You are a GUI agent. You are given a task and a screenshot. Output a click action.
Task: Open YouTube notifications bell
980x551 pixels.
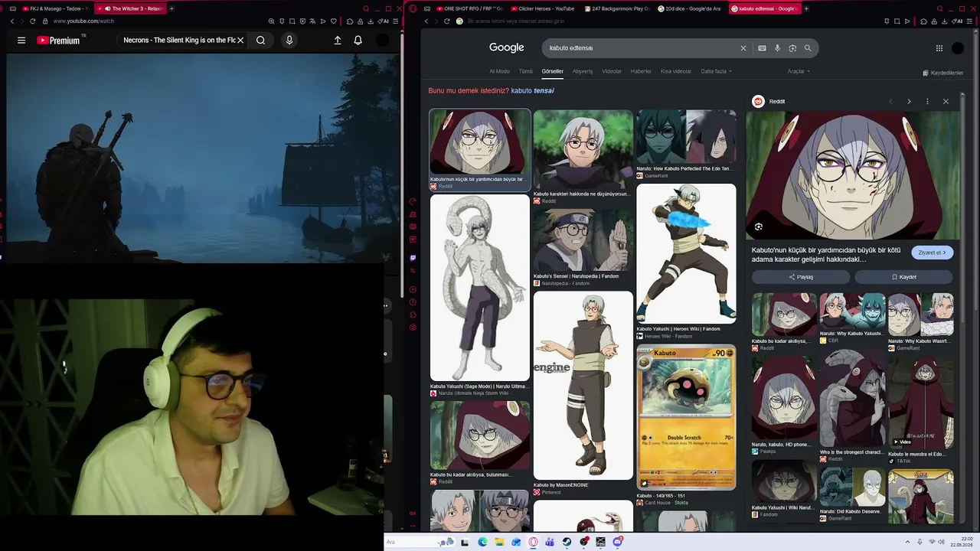coord(358,41)
